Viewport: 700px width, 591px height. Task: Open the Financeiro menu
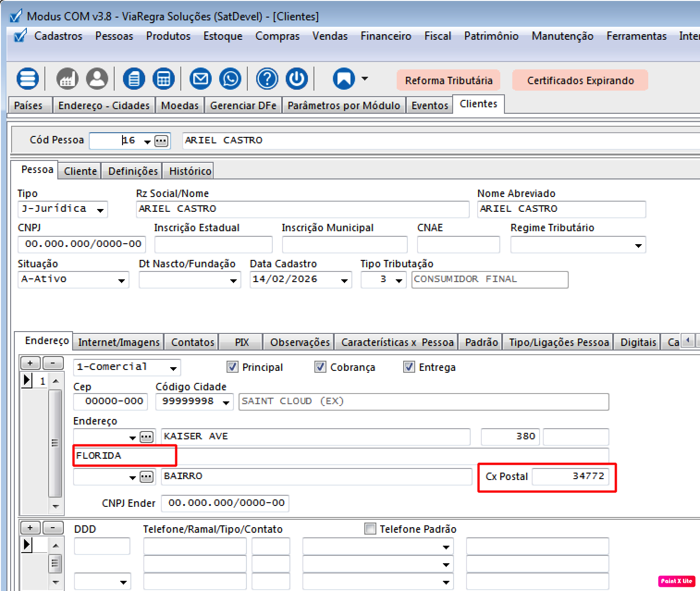click(386, 36)
